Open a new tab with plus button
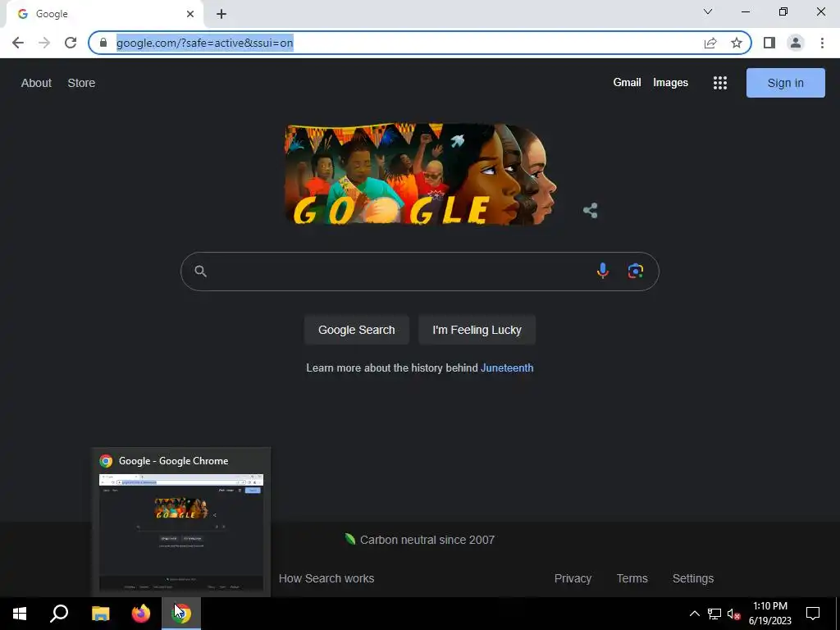The image size is (840, 630). click(x=221, y=14)
